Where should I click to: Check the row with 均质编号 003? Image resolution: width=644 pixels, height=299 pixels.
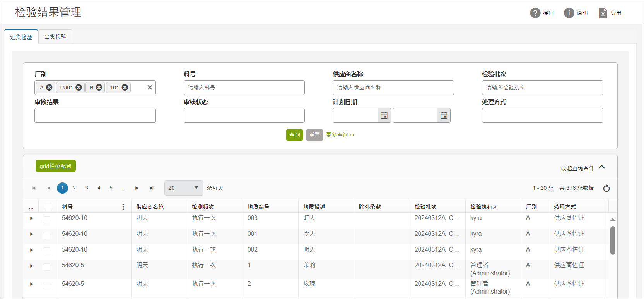point(46,220)
